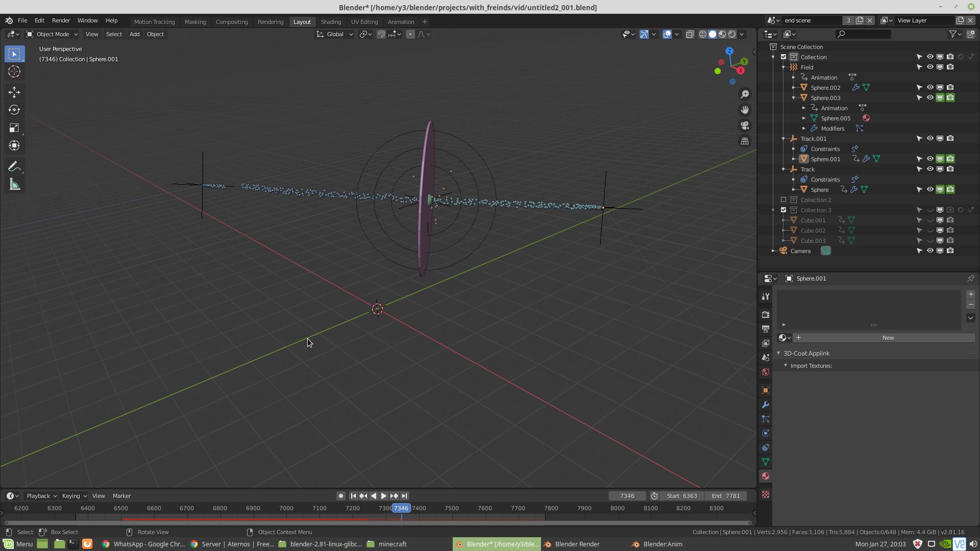Activate the Rotate tool

[14, 110]
